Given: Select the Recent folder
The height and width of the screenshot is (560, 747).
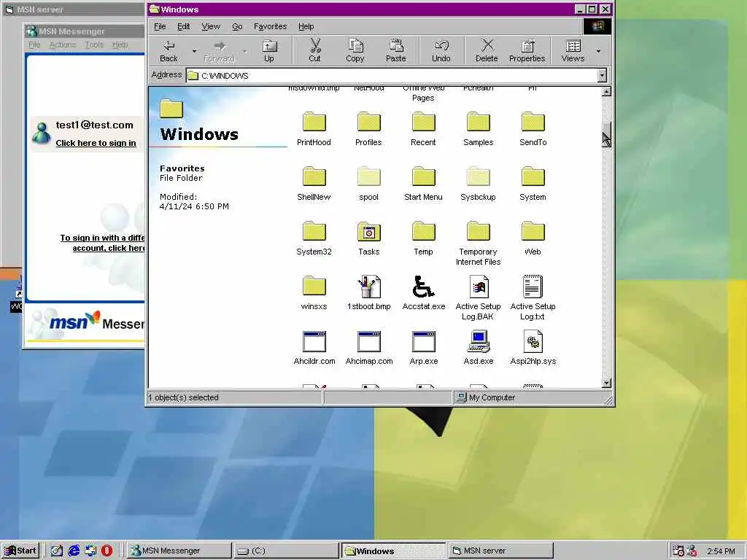Looking at the screenshot, I should point(423,128).
